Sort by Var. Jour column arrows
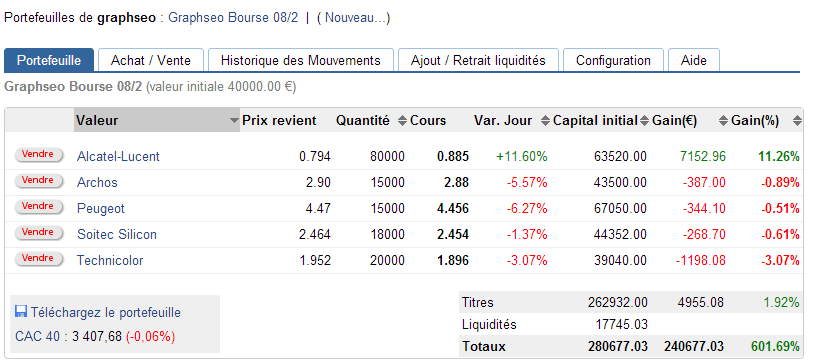Screen dimensions: 829x363 click(x=545, y=121)
